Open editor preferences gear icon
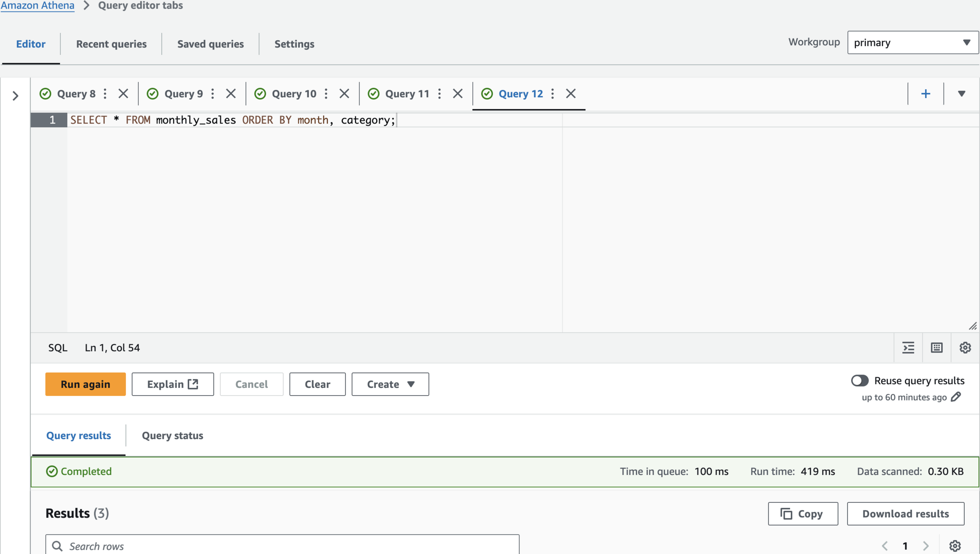The image size is (980, 554). point(965,348)
